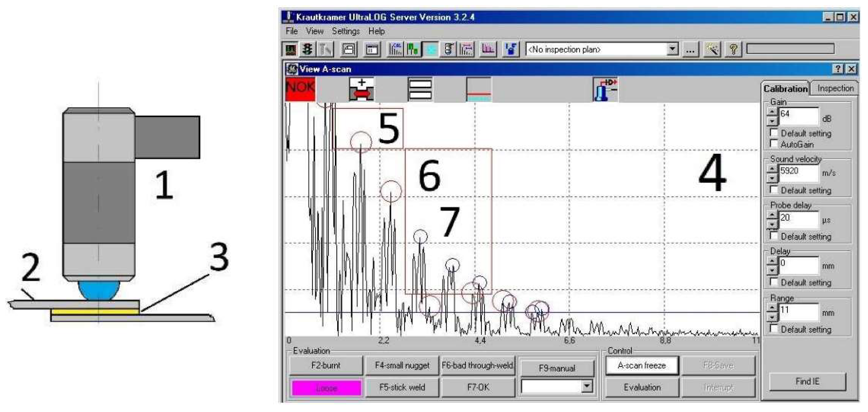Click the blue robot transfer icon

click(x=511, y=50)
